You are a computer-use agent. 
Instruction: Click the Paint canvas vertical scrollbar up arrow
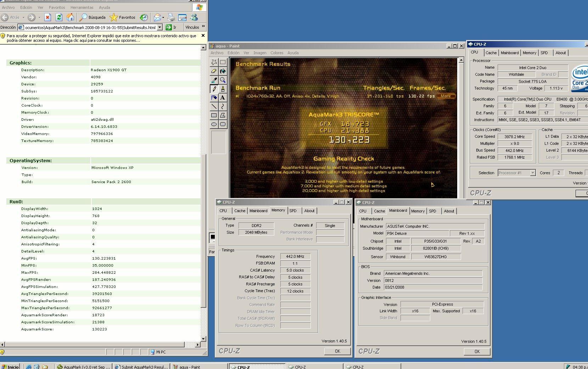461,60
